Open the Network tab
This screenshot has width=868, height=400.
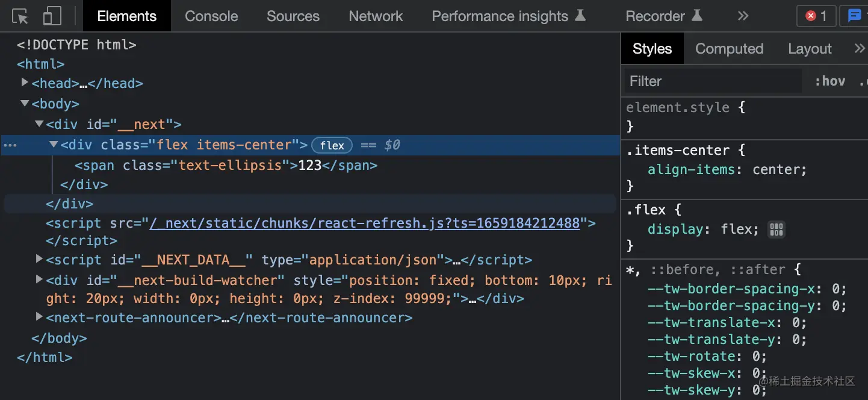(376, 16)
